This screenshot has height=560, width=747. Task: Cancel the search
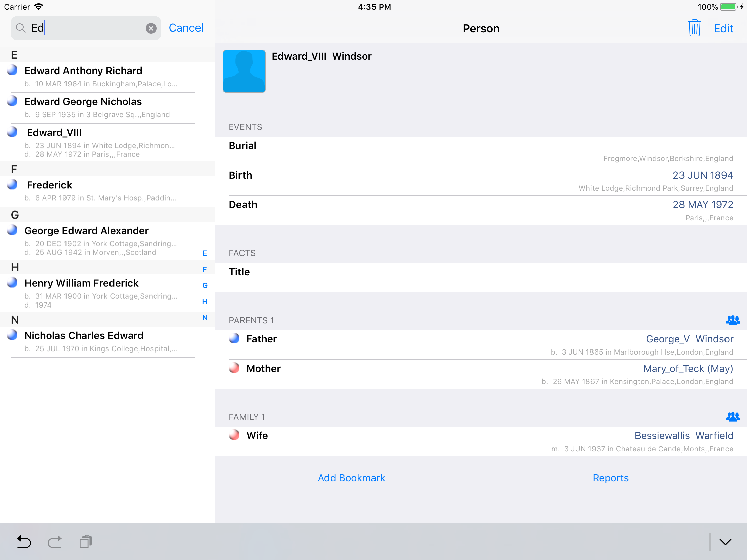186,28
